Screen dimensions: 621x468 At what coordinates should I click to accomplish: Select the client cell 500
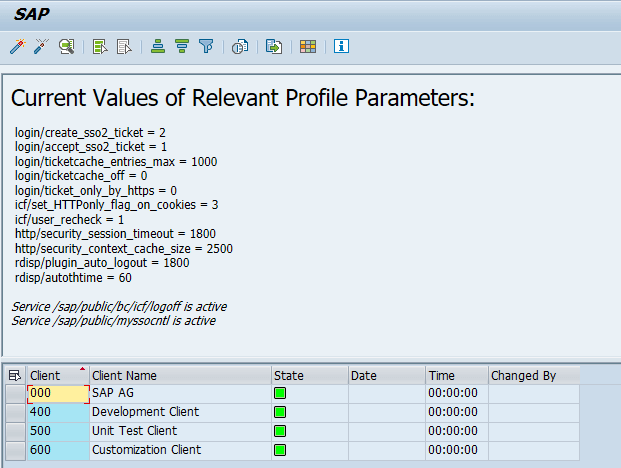58,432
